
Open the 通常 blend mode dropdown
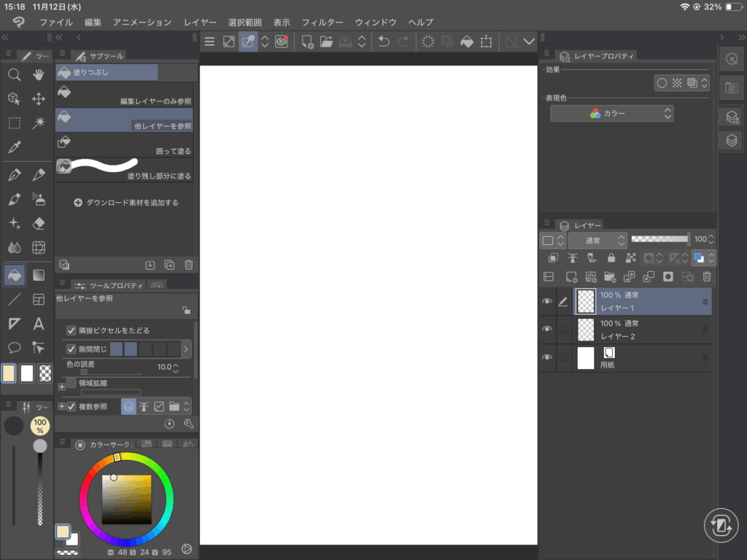pos(597,240)
